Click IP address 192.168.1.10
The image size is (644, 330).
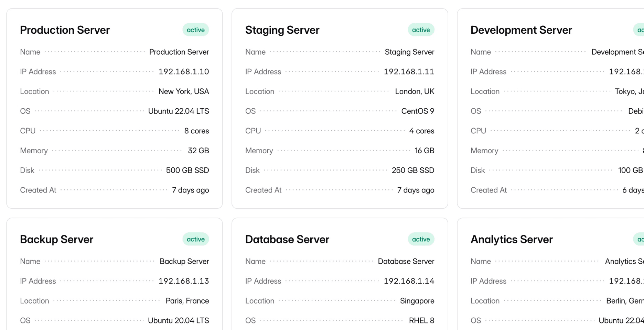pos(184,72)
